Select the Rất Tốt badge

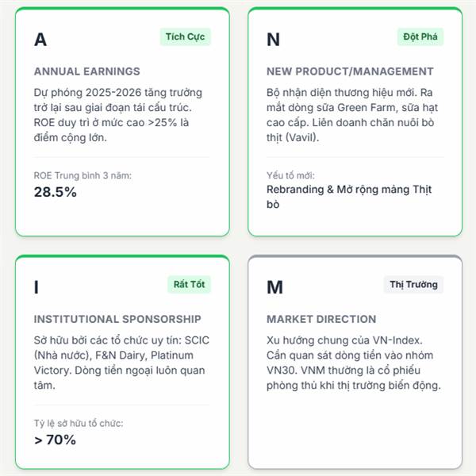pyautogui.click(x=189, y=285)
